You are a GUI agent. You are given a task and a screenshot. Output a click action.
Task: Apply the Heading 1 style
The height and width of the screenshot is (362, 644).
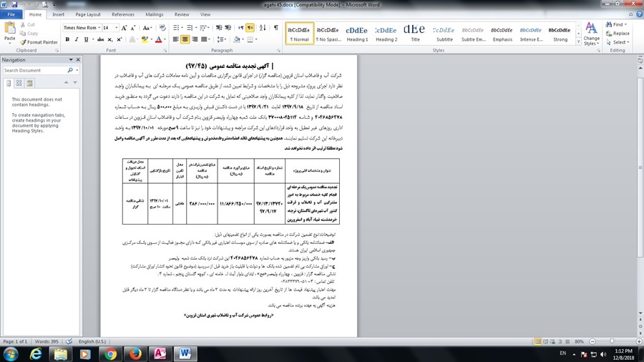(357, 33)
